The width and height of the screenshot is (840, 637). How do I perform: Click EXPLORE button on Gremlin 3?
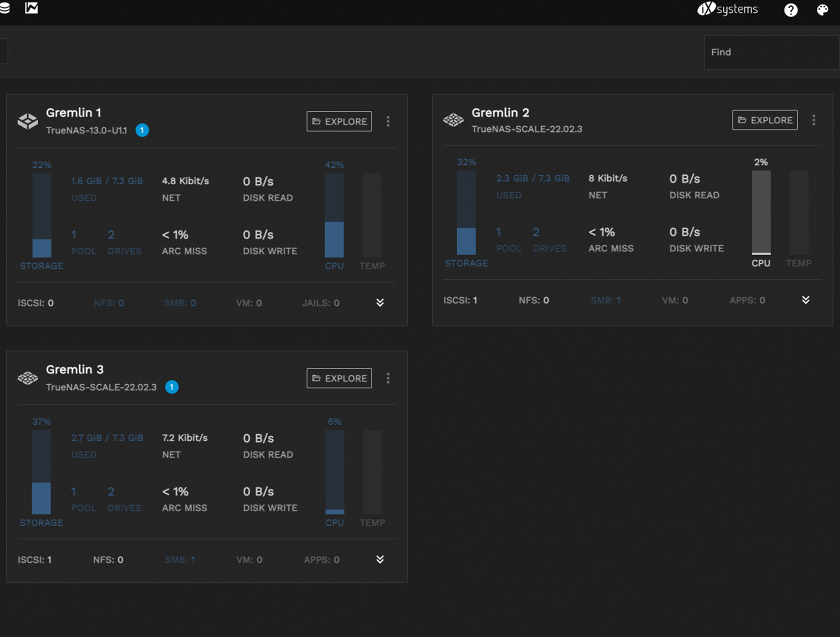point(339,378)
